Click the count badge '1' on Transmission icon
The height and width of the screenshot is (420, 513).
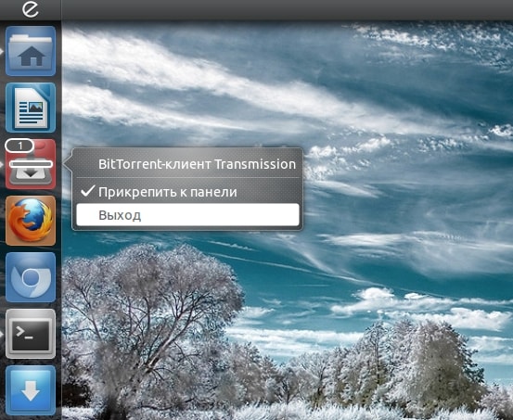[19, 146]
